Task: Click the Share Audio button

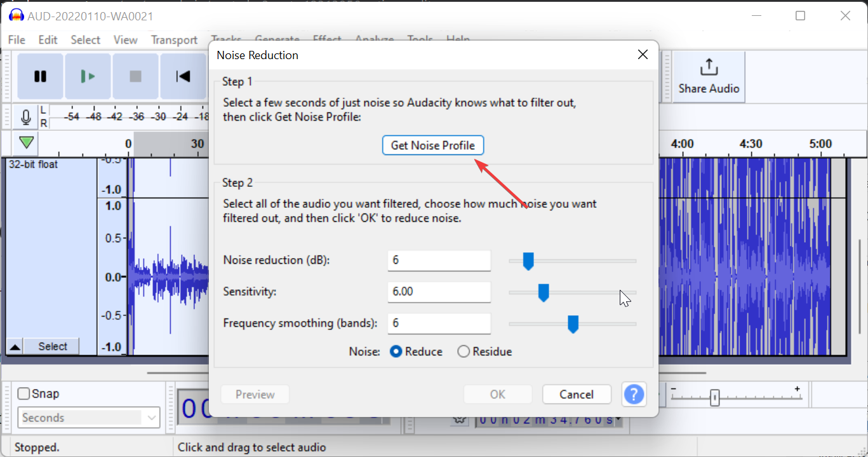Action: click(709, 76)
